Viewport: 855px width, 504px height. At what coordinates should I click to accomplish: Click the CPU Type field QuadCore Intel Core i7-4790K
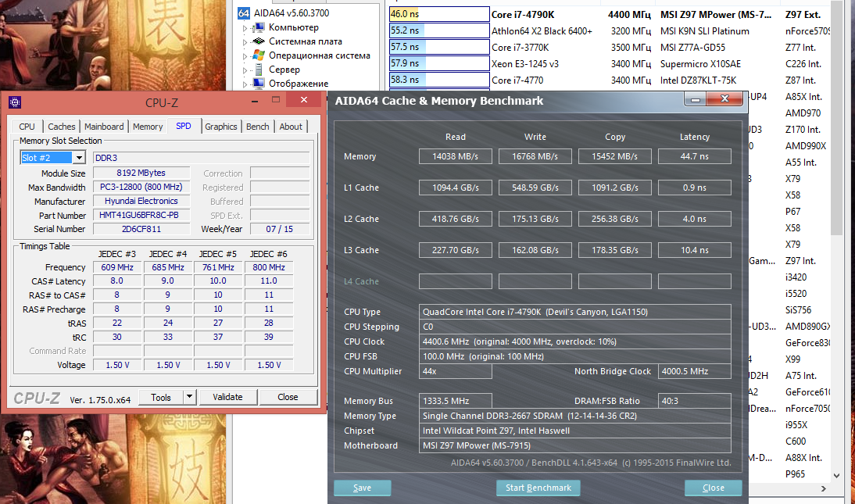(x=574, y=312)
